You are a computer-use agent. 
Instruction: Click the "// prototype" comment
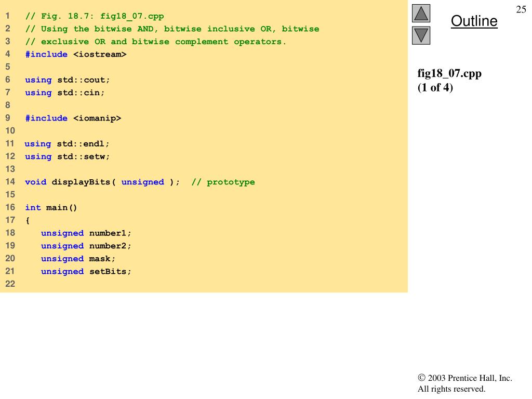pos(223,182)
